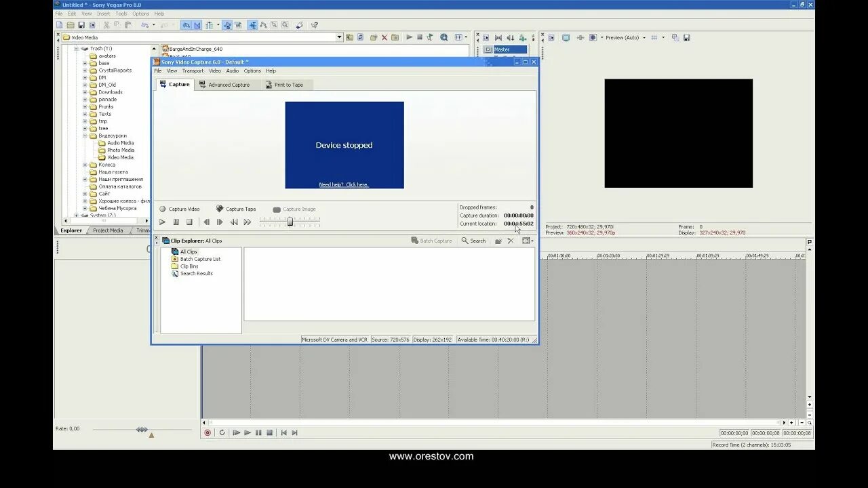Toggle the Enable Snapping toolbar icon
868x488 pixels.
click(x=186, y=25)
